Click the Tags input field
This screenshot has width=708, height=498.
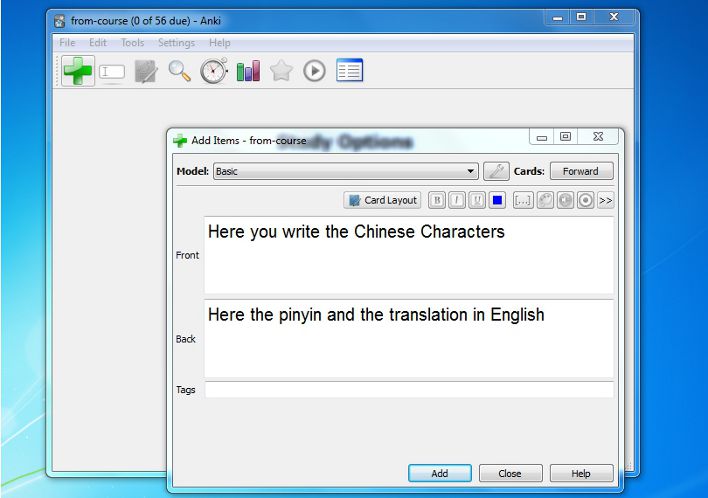pyautogui.click(x=409, y=389)
